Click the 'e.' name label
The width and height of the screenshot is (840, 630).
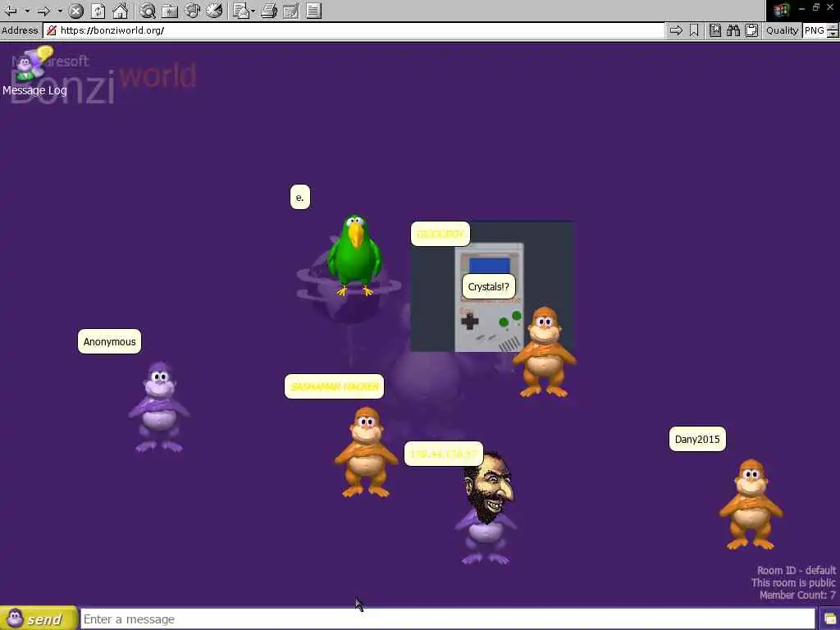[300, 197]
